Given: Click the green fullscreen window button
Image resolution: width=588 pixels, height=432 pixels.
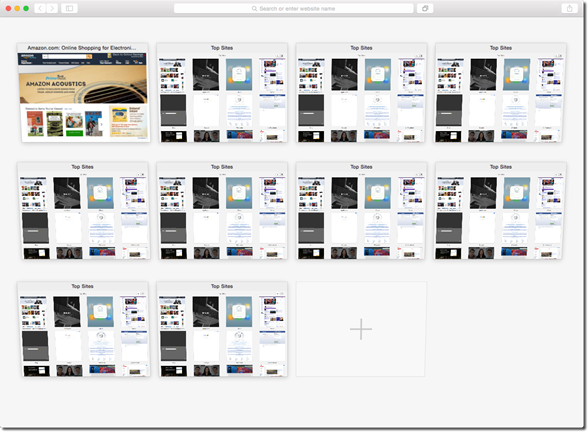Looking at the screenshot, I should pos(26,8).
